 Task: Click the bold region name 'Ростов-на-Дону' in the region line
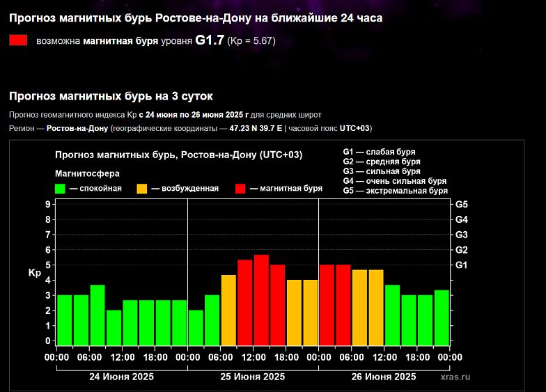[x=77, y=128]
